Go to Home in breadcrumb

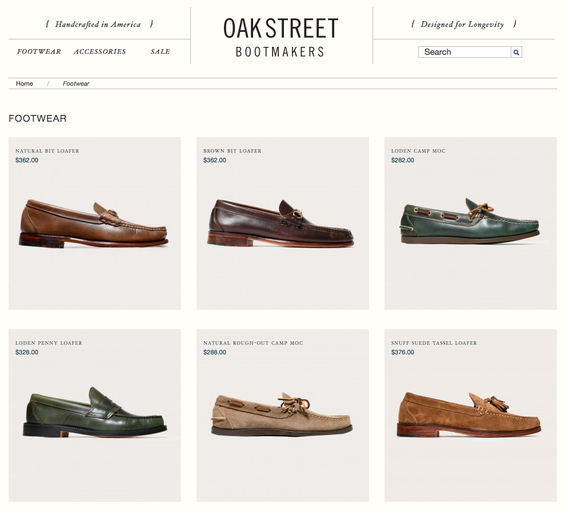tap(24, 83)
